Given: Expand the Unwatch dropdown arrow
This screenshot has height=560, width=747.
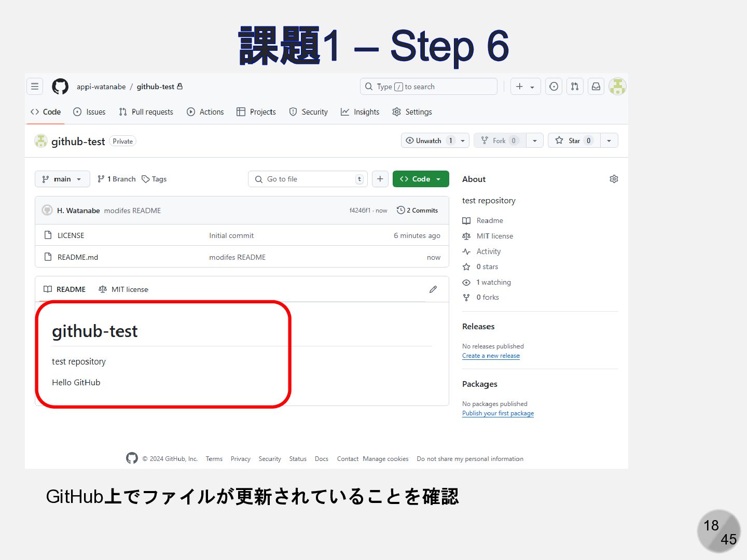Looking at the screenshot, I should tap(463, 141).
